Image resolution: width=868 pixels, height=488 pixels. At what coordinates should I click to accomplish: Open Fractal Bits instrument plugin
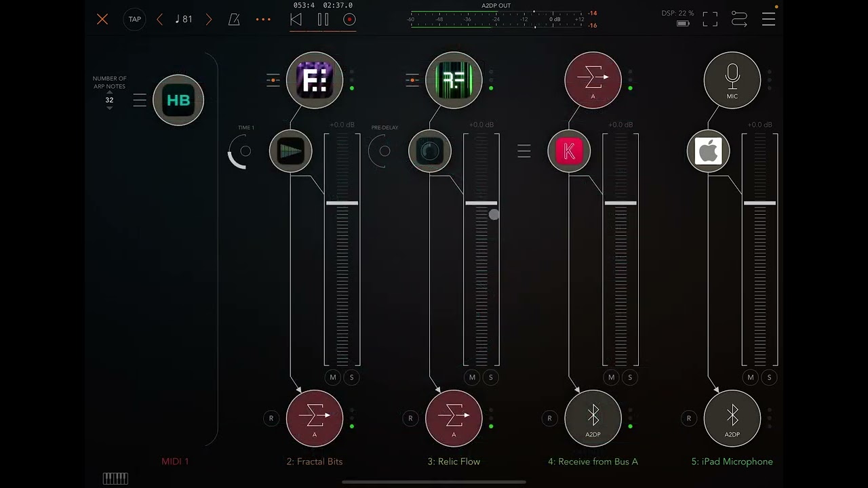pyautogui.click(x=315, y=80)
